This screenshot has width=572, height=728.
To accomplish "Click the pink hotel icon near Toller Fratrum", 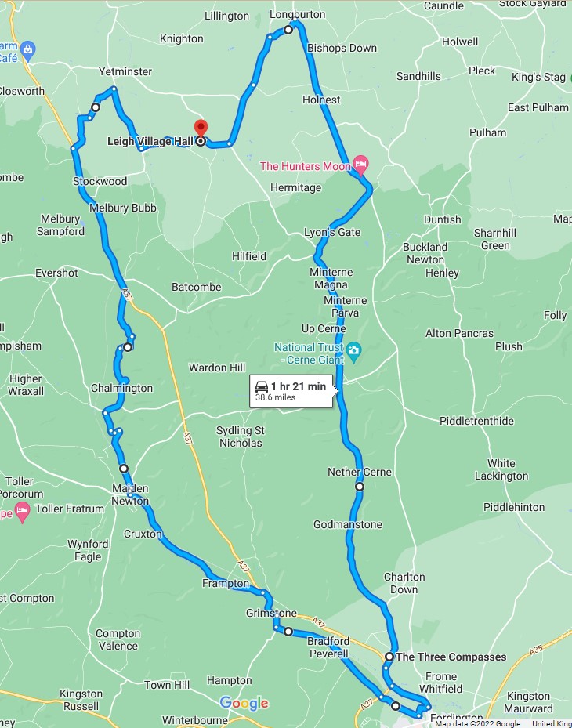I will click(x=22, y=512).
